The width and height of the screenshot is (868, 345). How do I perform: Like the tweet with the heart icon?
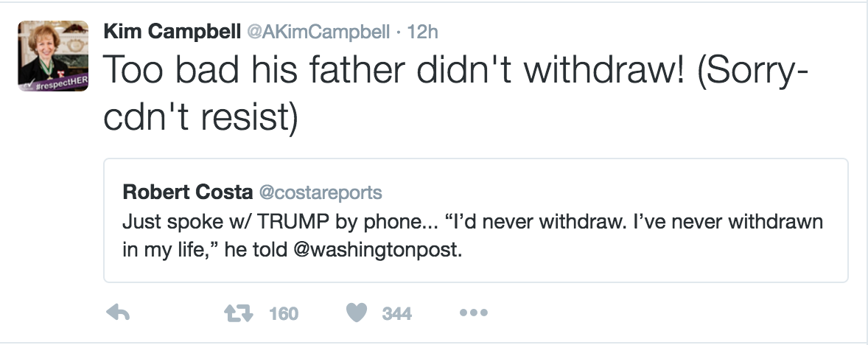pos(356,313)
